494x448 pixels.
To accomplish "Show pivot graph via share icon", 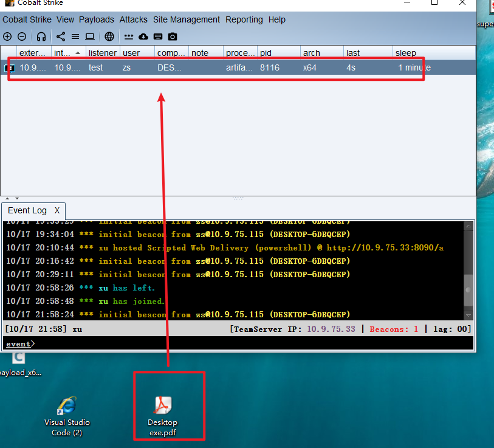I will coord(61,36).
